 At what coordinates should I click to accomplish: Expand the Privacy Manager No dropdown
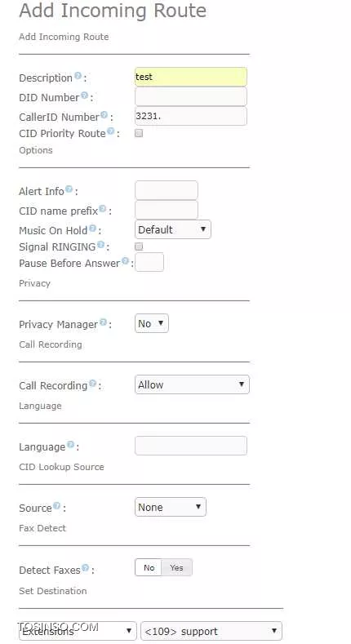tap(152, 324)
